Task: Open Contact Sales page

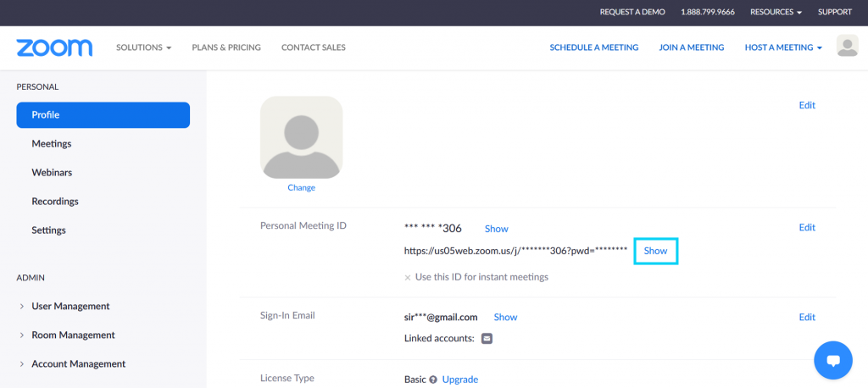Action: [314, 47]
